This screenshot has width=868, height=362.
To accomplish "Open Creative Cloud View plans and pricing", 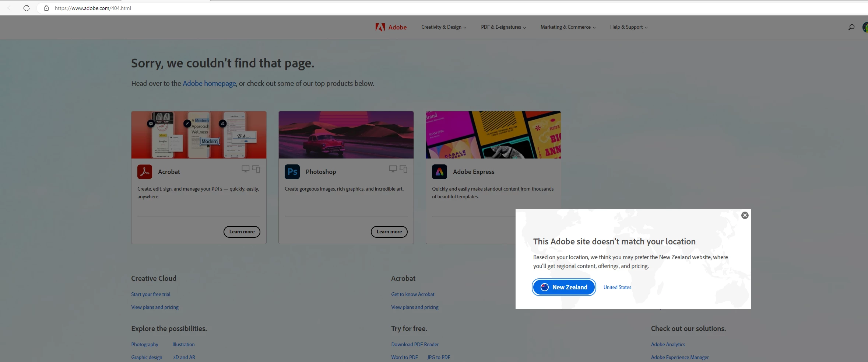I will pos(155,307).
